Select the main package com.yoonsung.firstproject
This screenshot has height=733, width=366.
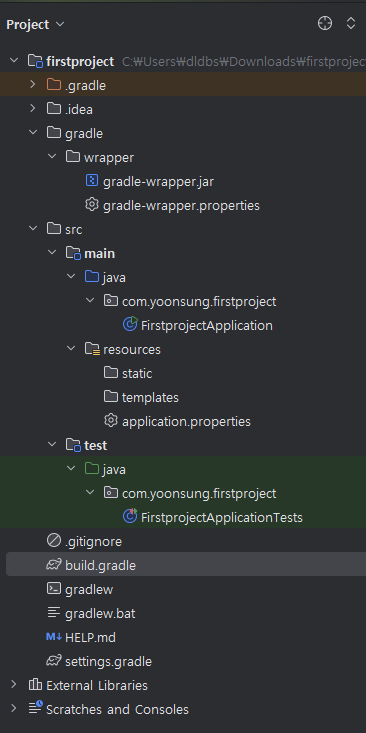[199, 301]
